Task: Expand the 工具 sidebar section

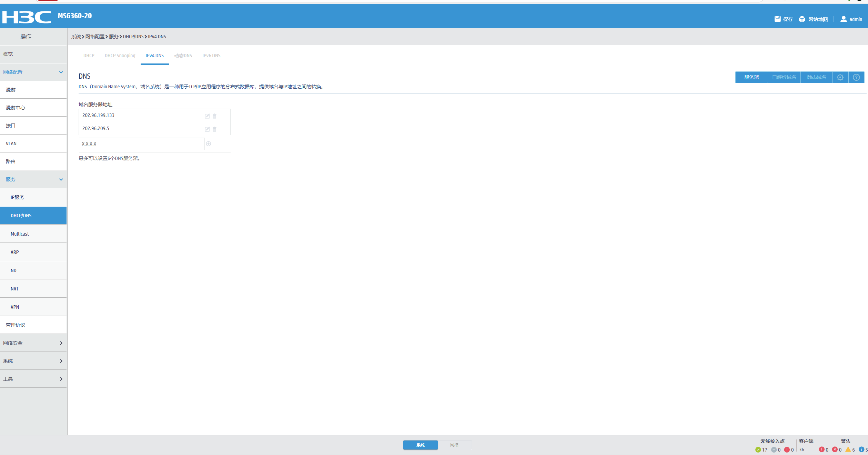Action: click(61, 379)
